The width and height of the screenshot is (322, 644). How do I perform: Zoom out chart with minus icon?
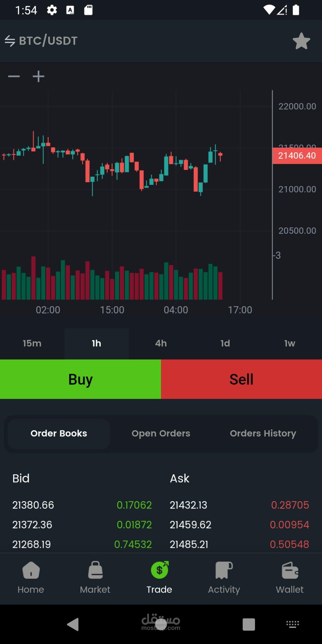pos(14,76)
